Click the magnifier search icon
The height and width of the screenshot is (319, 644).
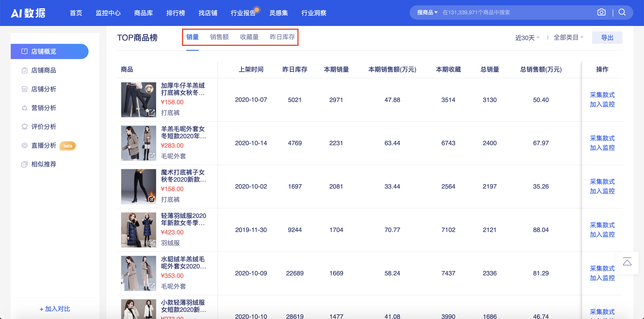pos(622,12)
